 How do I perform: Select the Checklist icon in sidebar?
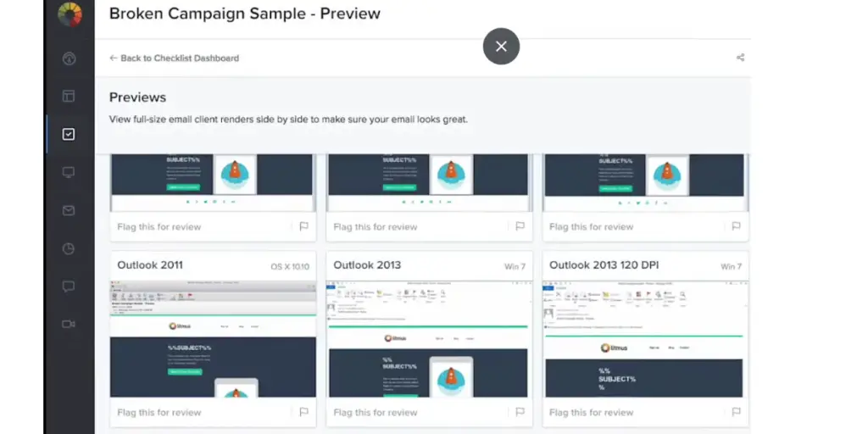pos(69,134)
